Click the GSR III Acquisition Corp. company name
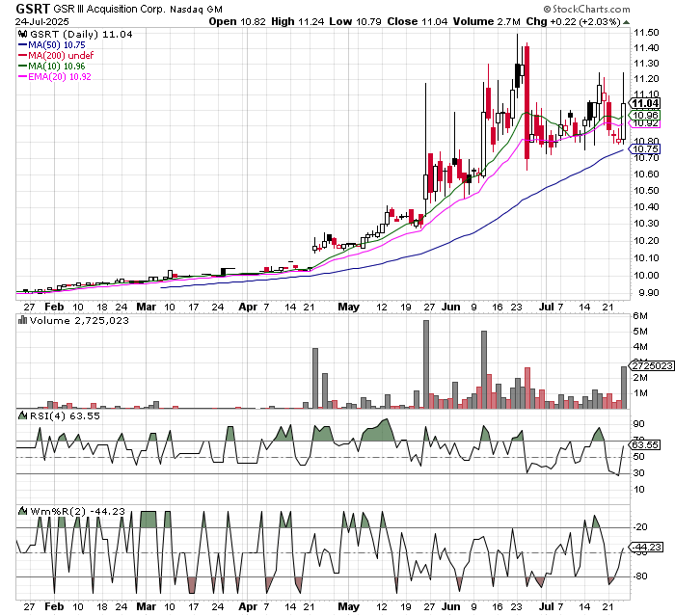Image resolution: width=675 pixels, height=616 pixels. pyautogui.click(x=109, y=9)
